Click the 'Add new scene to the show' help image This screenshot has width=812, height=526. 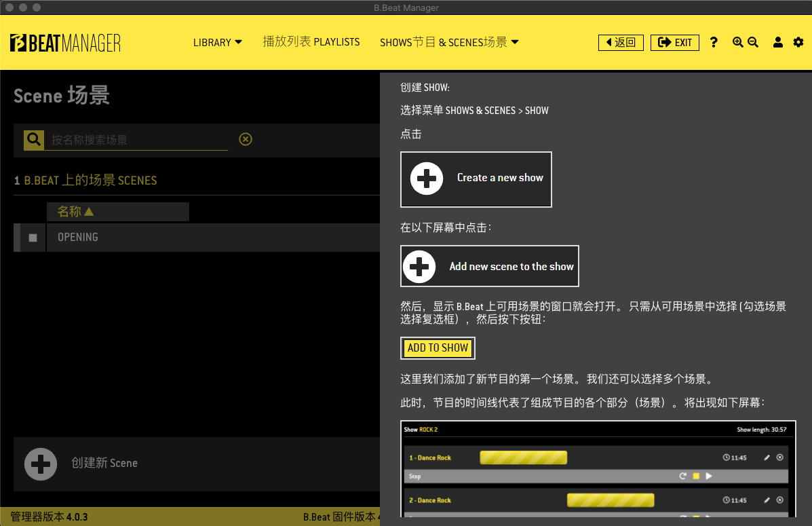pos(489,266)
